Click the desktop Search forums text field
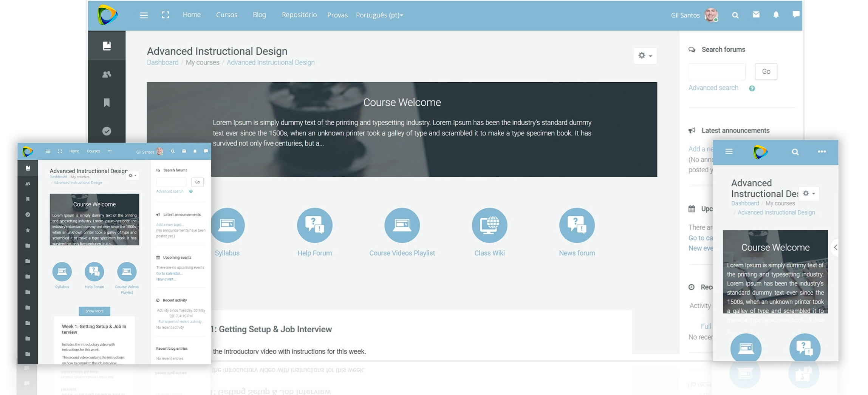Screen dimensions: 868x395 pyautogui.click(x=716, y=72)
